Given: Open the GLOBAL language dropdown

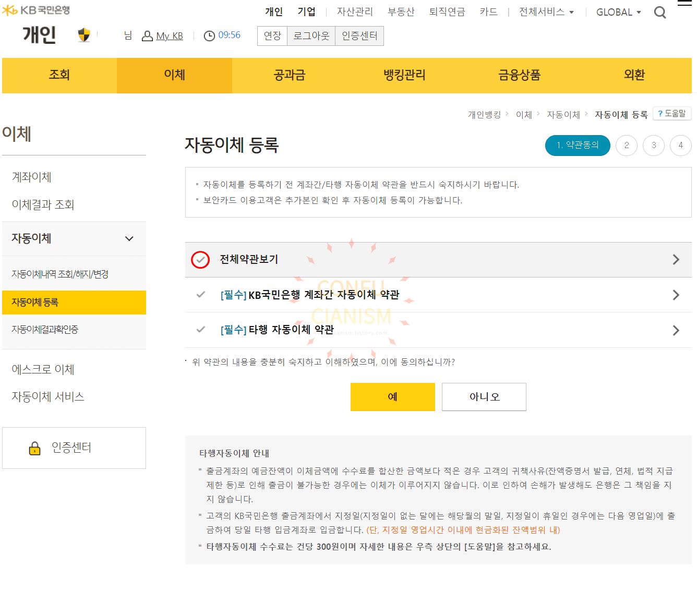Looking at the screenshot, I should 619,12.
